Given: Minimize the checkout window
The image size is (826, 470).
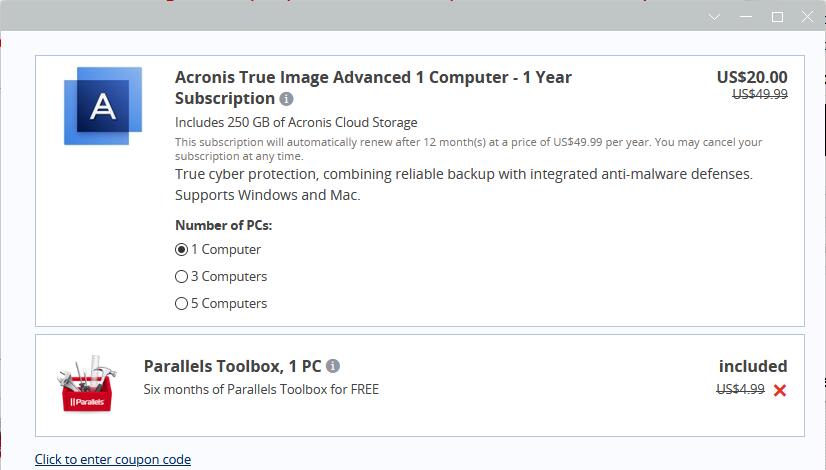Looking at the screenshot, I should tap(746, 17).
